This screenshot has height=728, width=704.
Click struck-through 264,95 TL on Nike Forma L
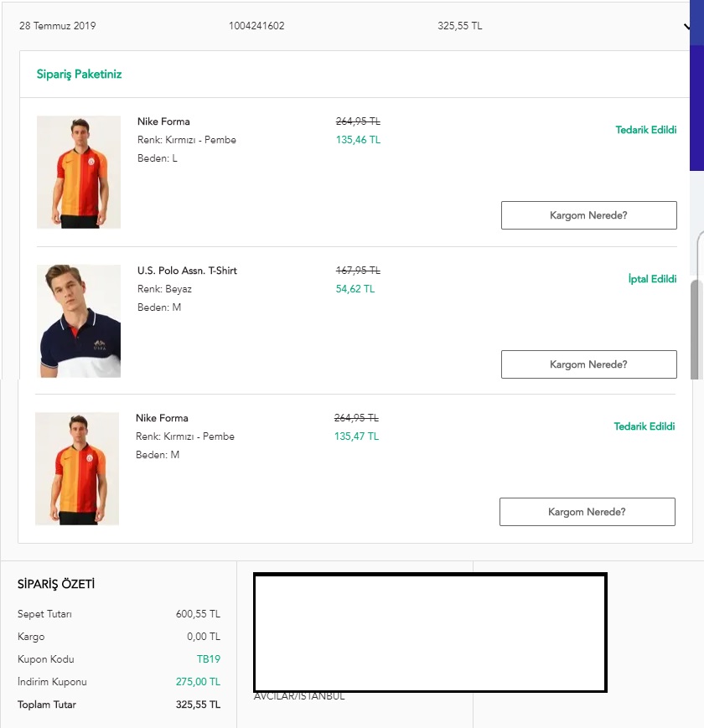click(358, 121)
